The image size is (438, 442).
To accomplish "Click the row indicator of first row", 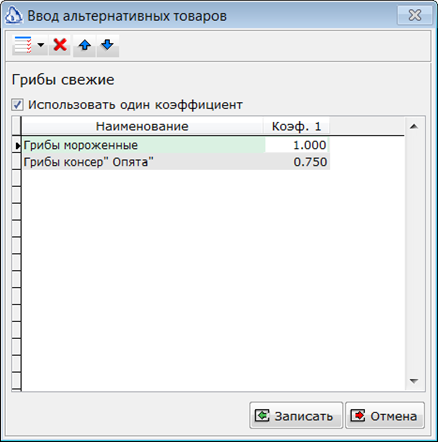I will tap(17, 145).
